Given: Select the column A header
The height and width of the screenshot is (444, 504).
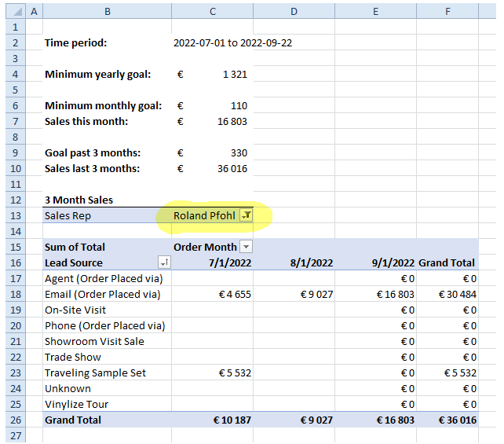Looking at the screenshot, I should (35, 12).
